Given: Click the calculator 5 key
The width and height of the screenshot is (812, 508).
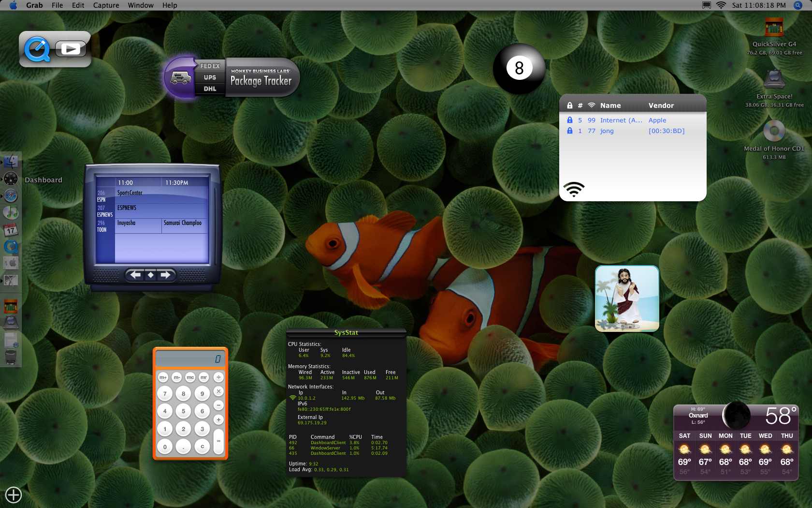Looking at the screenshot, I should coord(183,411).
